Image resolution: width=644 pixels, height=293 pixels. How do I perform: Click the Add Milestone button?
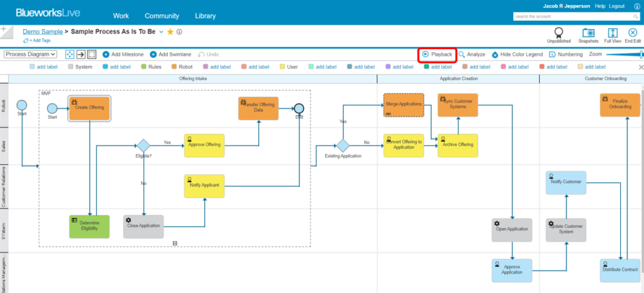pos(123,55)
